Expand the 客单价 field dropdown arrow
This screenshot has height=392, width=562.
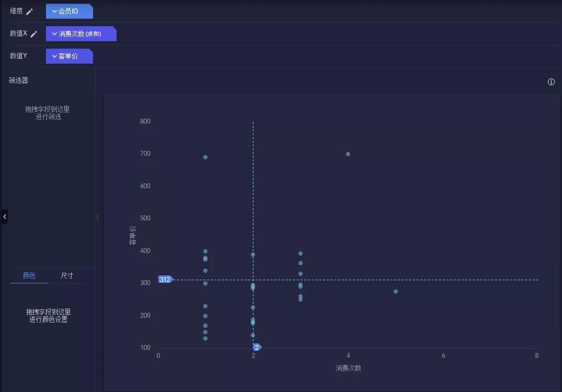55,56
